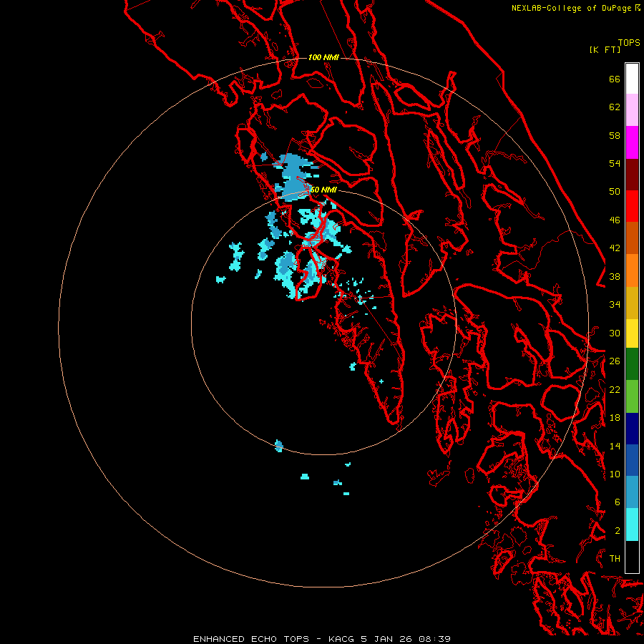Viewport: 644px width, 644px height.
Task: Click the legend value 30
Action: coord(615,333)
